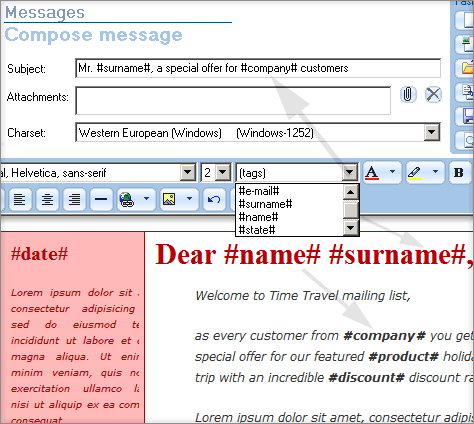The width and height of the screenshot is (474, 424).
Task: Insert a picture with the image icon
Action: (x=169, y=199)
